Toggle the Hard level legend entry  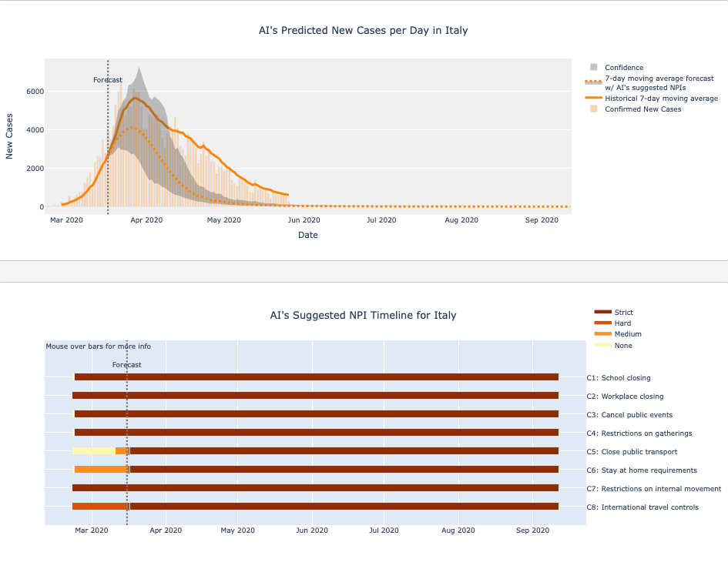(x=622, y=323)
